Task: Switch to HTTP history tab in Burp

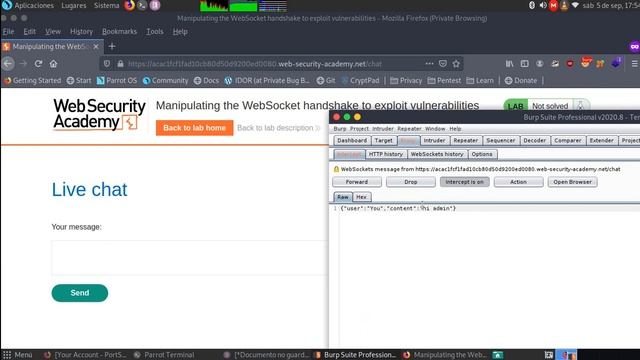Action: 386,154
